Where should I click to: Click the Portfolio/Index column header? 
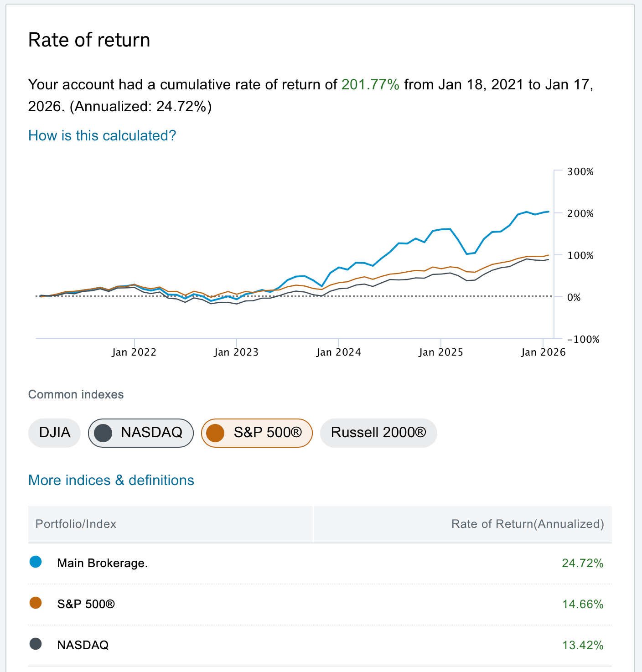coord(76,524)
